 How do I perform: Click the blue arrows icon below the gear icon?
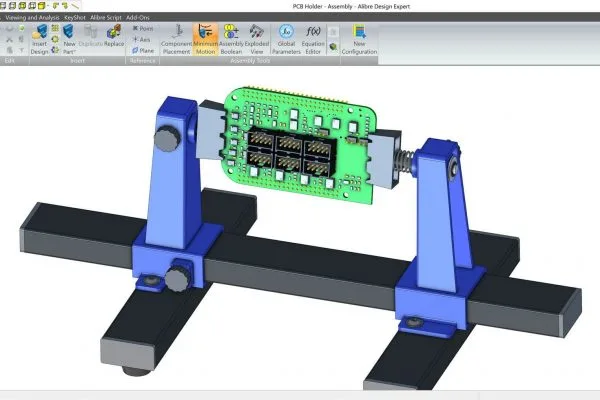[x=55, y=50]
